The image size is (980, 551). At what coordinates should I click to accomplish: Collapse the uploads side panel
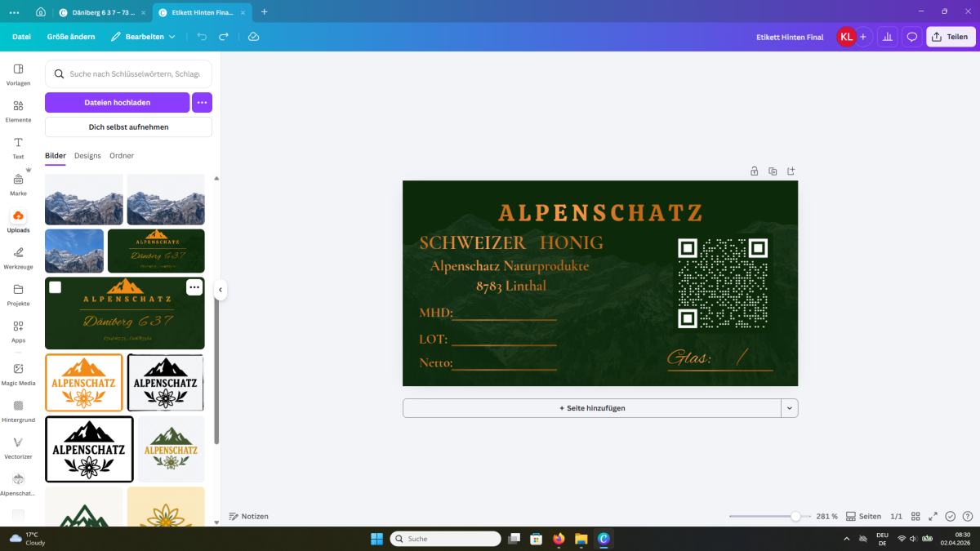coord(220,290)
